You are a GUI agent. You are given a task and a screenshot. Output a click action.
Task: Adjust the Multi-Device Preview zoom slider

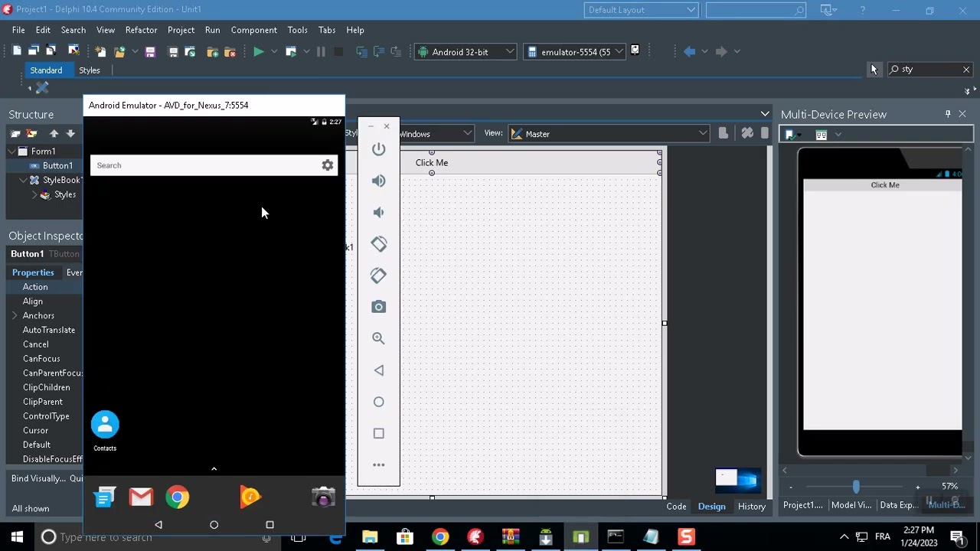tap(856, 487)
